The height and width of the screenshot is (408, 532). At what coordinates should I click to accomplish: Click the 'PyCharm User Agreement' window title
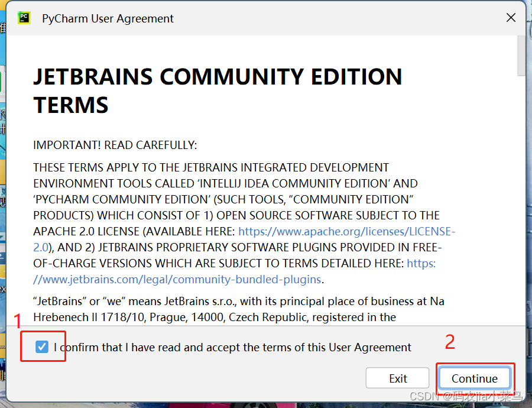pyautogui.click(x=108, y=18)
